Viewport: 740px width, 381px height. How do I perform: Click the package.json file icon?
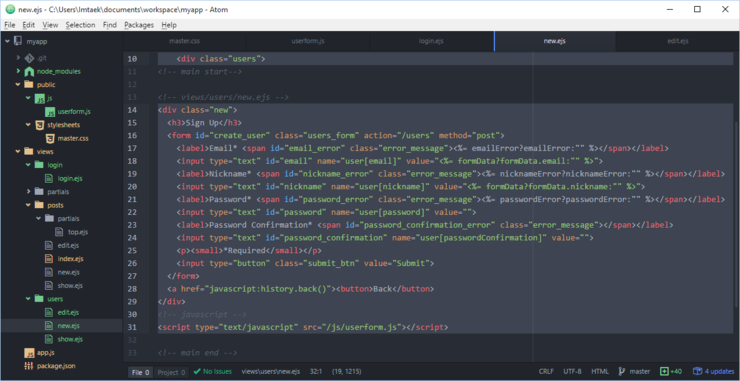click(29, 366)
